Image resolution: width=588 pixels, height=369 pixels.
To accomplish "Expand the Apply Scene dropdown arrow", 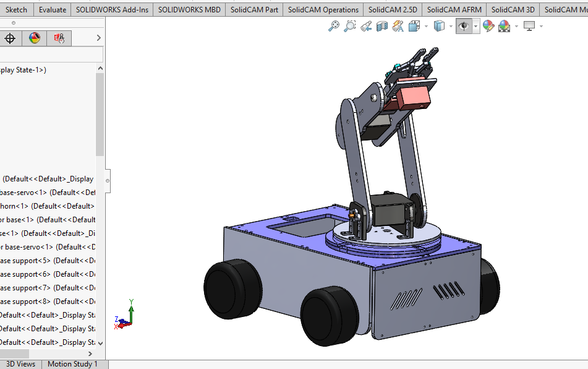I will (516, 26).
